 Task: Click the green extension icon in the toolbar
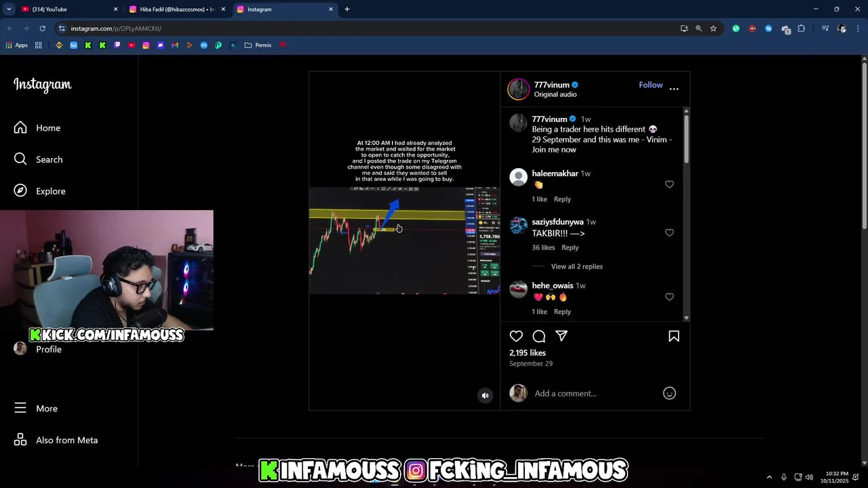click(x=736, y=28)
